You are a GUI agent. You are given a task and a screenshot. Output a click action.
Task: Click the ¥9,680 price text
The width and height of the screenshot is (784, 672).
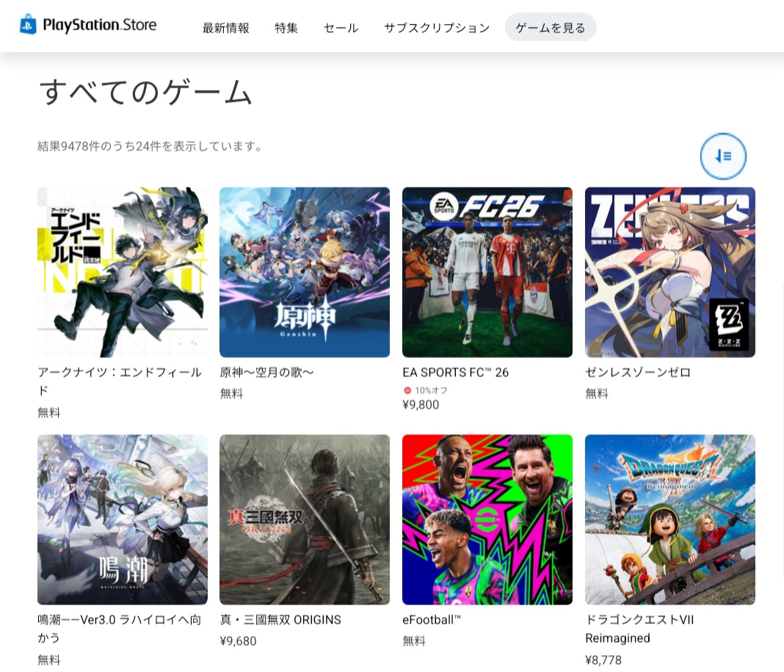tap(238, 641)
